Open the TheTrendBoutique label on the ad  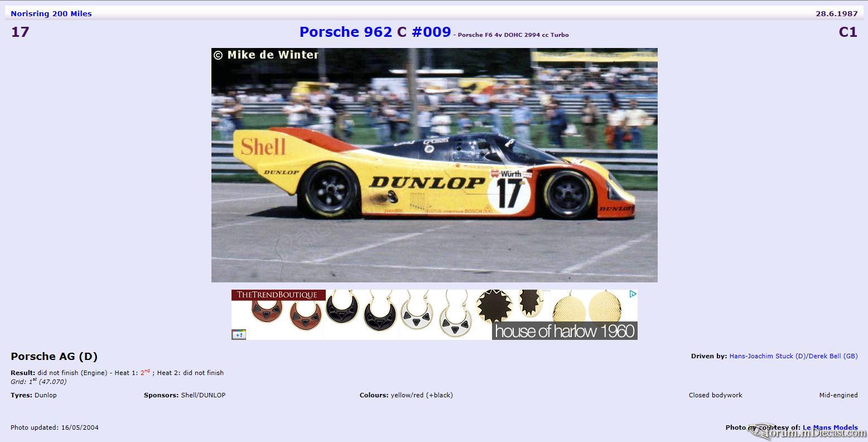[x=277, y=295]
